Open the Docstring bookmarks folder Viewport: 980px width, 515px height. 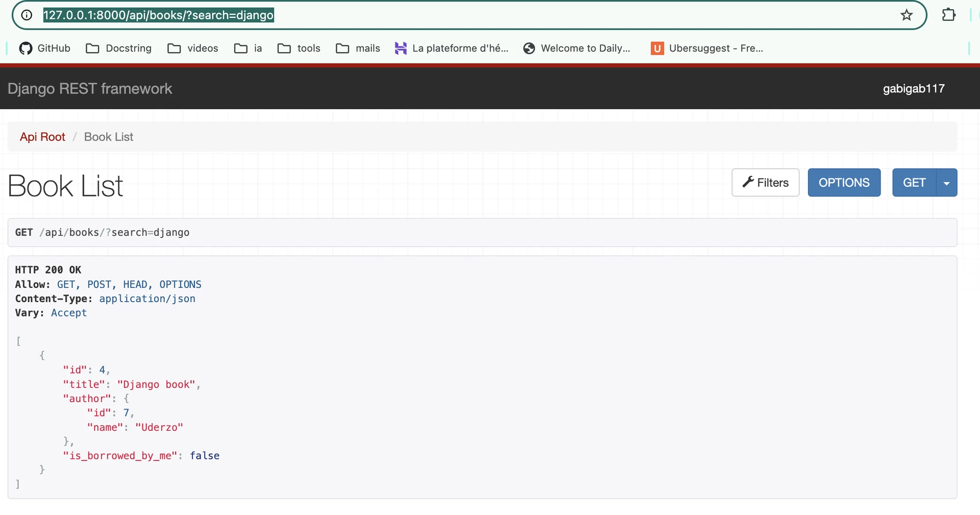click(119, 48)
